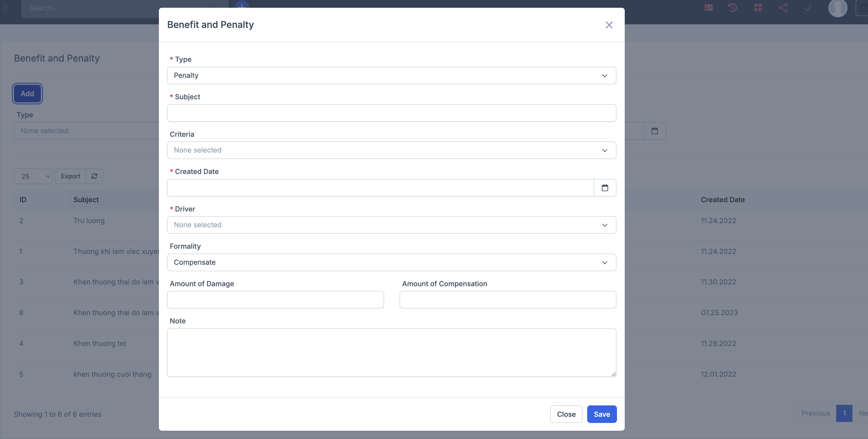This screenshot has height=439, width=868.
Task: Click the checkmark icon in top bar
Action: coord(808,7)
